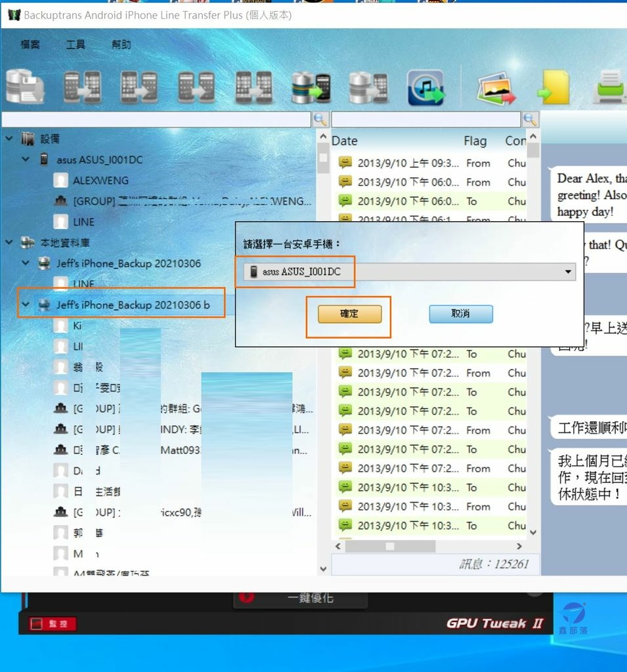The image size is (627, 672).
Task: Click the device tree scroll up arrow
Action: click(324, 136)
